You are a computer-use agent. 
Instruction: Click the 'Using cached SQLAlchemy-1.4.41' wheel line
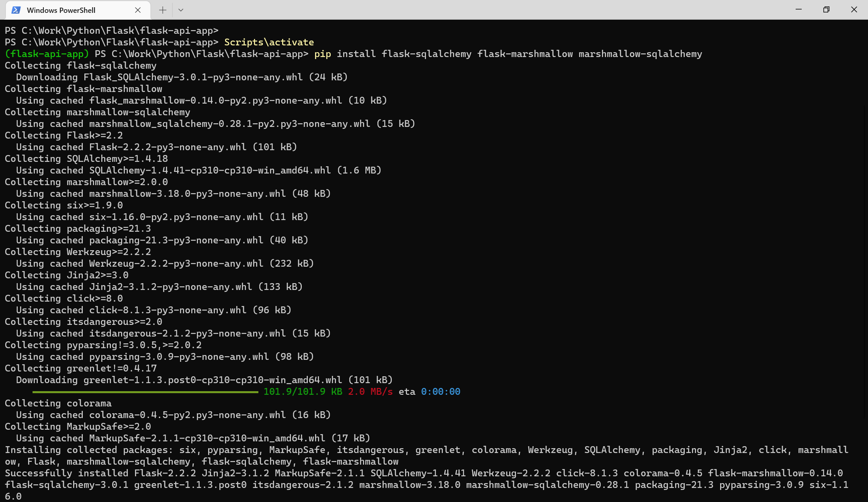point(199,170)
